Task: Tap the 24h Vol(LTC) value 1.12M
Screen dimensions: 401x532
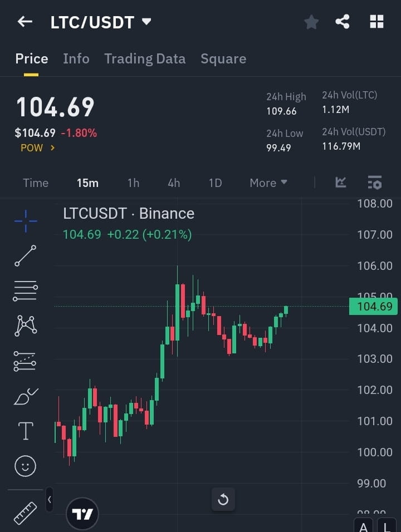Action: (335, 110)
